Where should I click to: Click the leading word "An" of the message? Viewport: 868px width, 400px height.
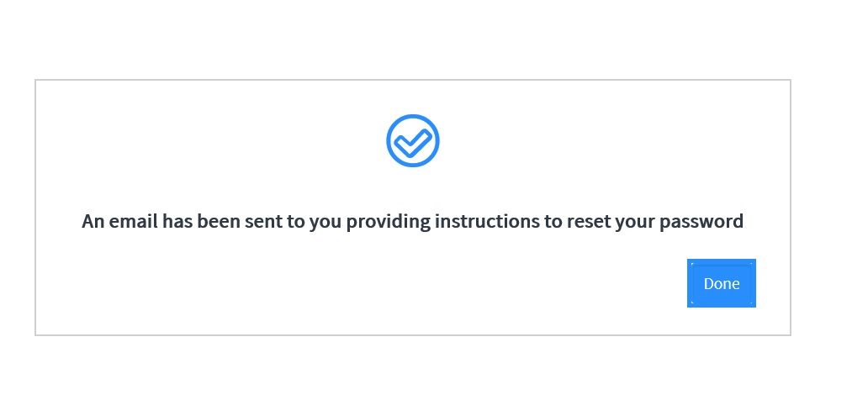click(x=93, y=221)
